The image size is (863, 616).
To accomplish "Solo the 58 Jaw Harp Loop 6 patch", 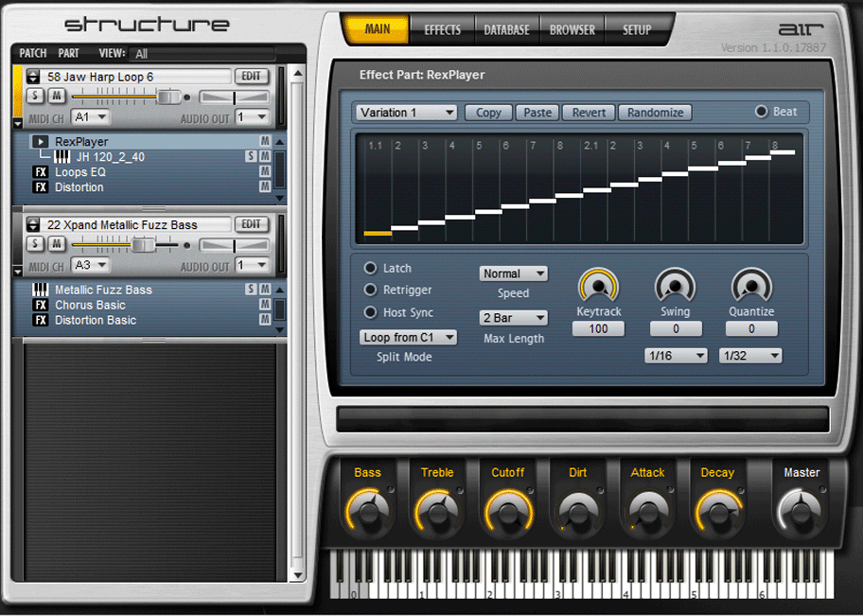I will pyautogui.click(x=35, y=97).
